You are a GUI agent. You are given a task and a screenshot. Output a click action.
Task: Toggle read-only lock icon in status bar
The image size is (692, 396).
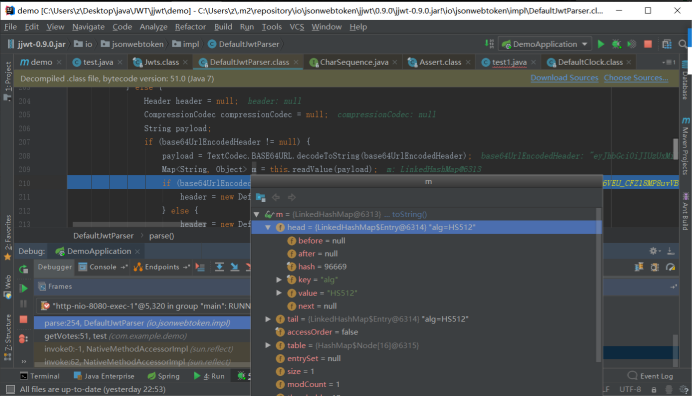(654, 389)
